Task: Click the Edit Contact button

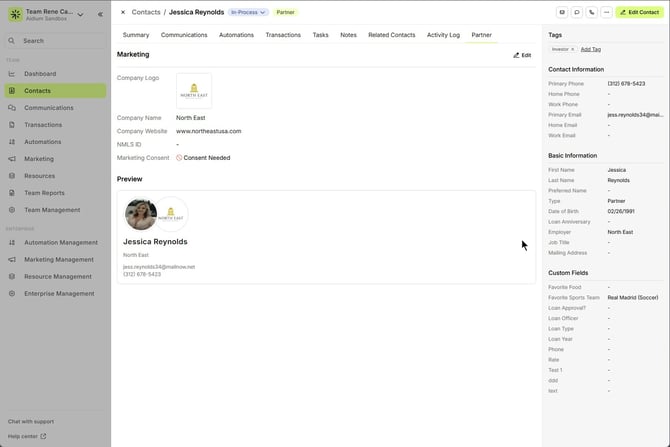Action: (x=639, y=12)
